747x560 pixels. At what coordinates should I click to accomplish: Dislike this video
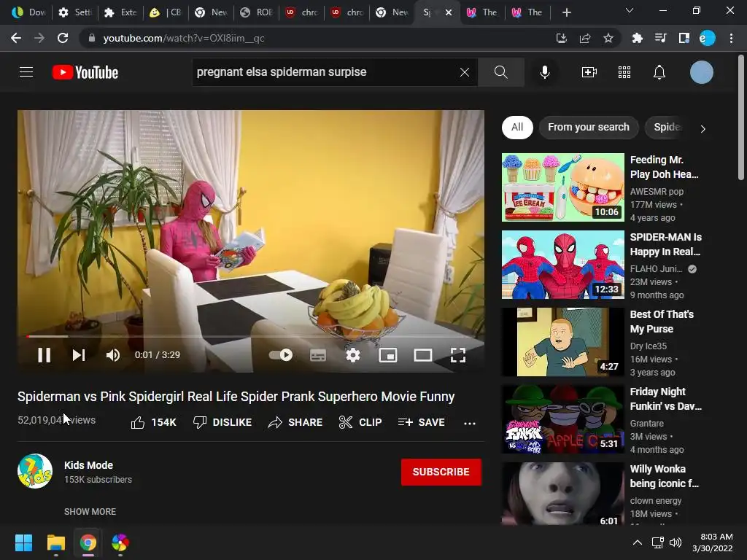[222, 422]
